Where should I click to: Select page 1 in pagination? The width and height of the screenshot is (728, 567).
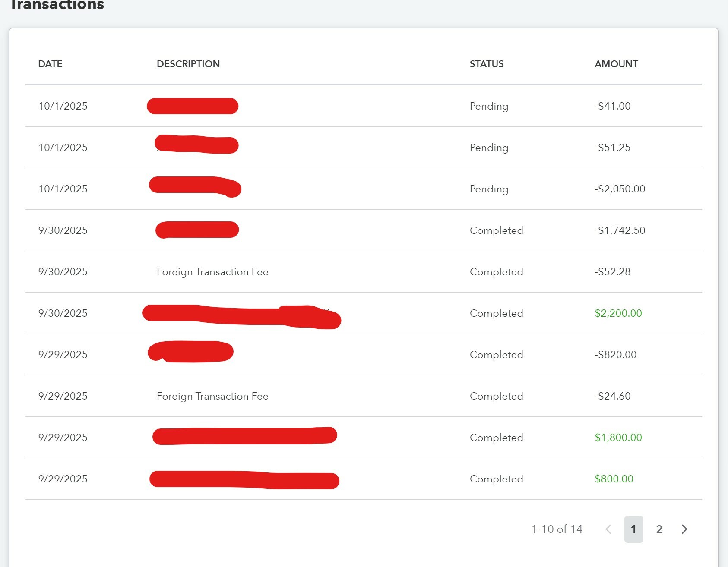pos(633,529)
